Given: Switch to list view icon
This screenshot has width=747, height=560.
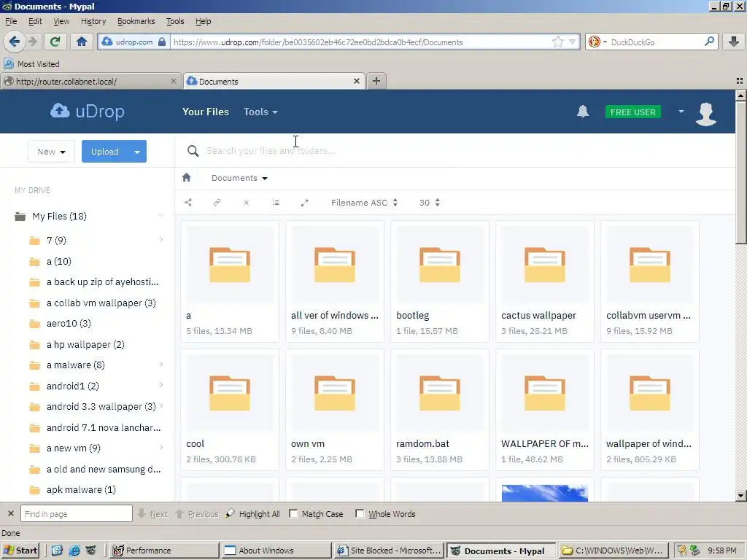Looking at the screenshot, I should [276, 203].
